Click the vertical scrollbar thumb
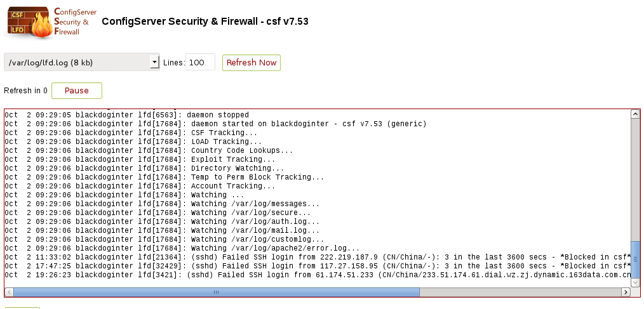Viewport: 644px width, 309px height. pos(635,260)
